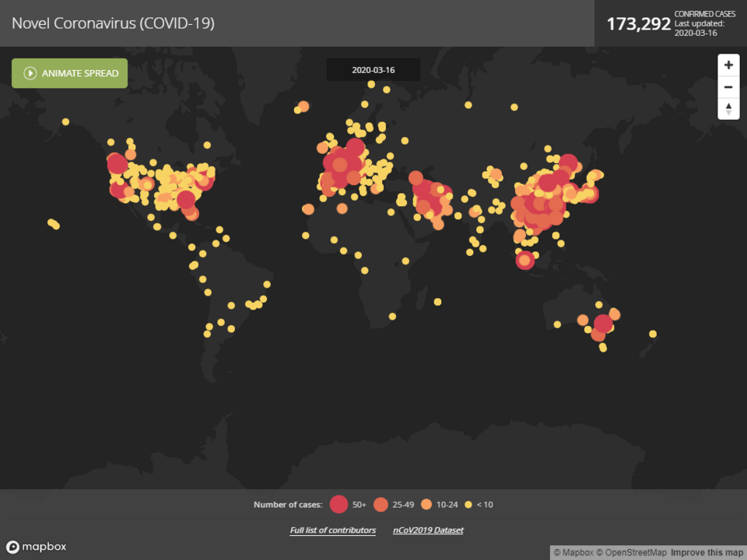Viewport: 747px width, 560px height.
Task: Click the orange 25-49 legend circle
Action: click(x=381, y=504)
